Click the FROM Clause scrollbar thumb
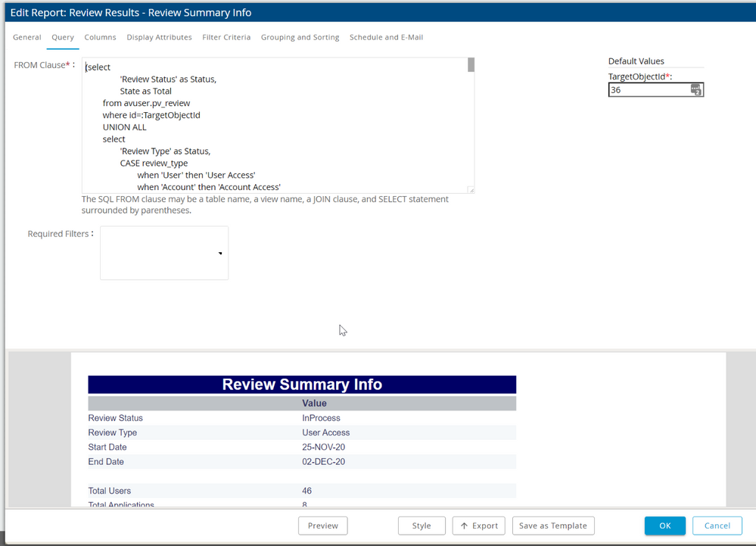 coord(471,66)
